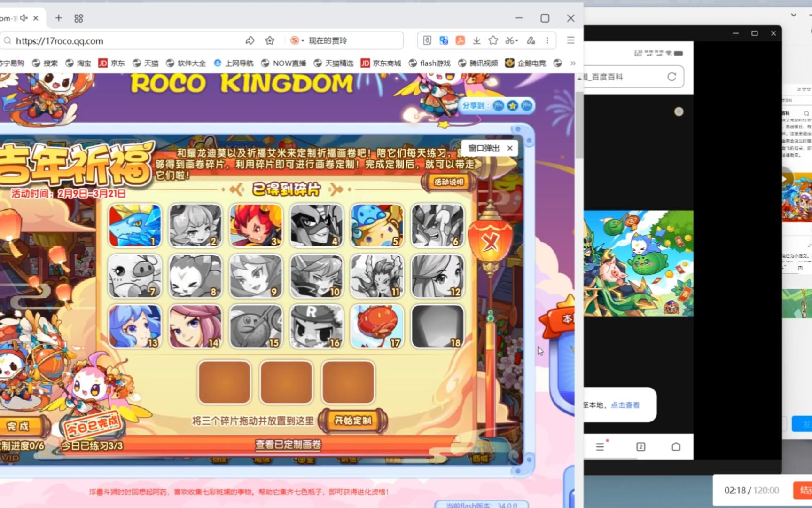Open the 天猫 bookmark
This screenshot has height=508, width=812.
click(145, 63)
